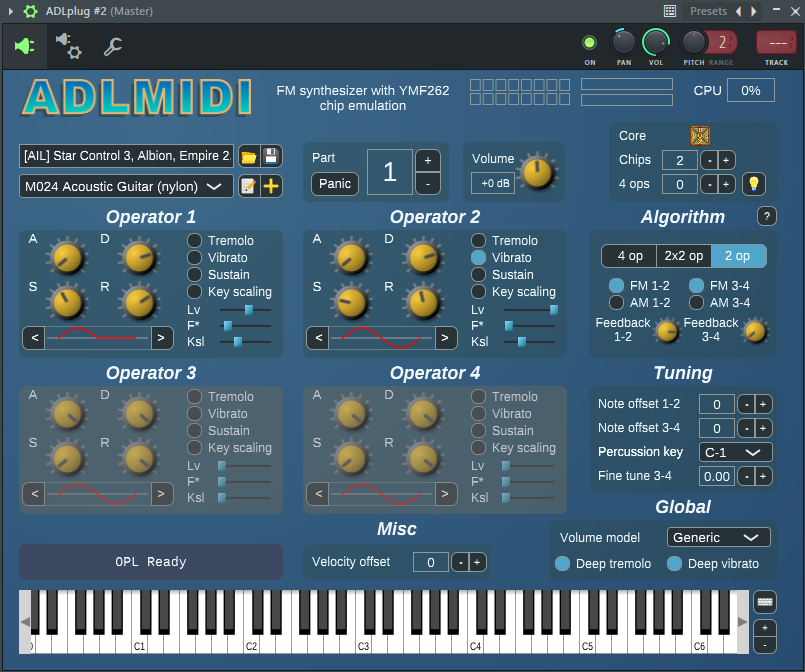This screenshot has height=672, width=805.
Task: Disable Vibrato on Operator 2
Action: tap(479, 258)
